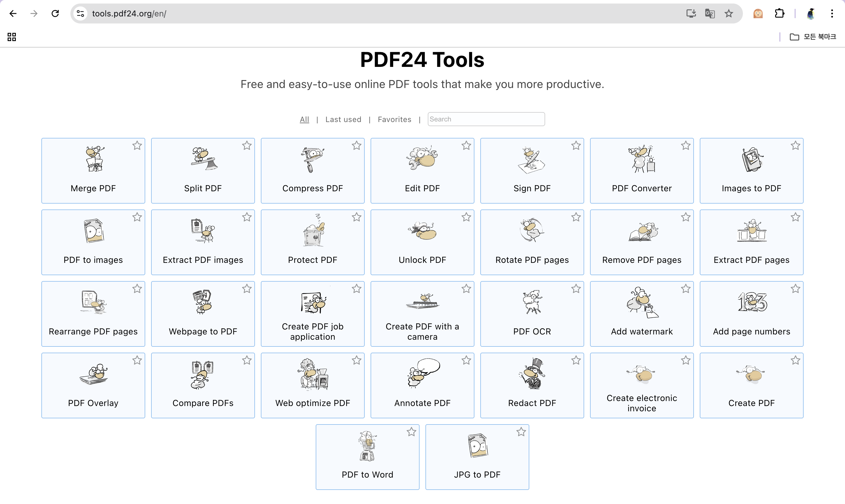Image resolution: width=845 pixels, height=504 pixels.
Task: Toggle favorite star on JPG to PDF
Action: point(521,432)
